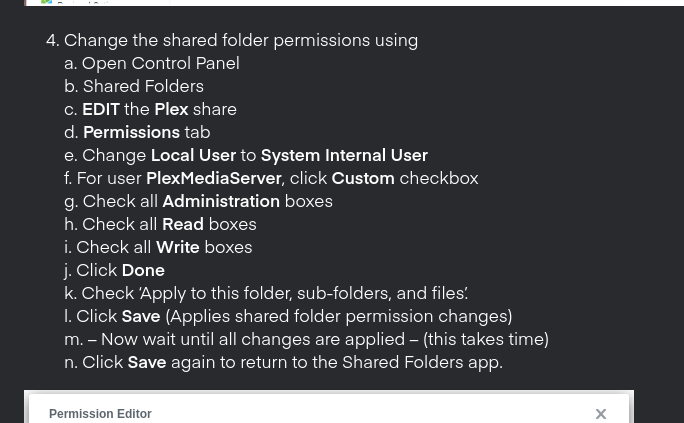
Task: Click the cropped green icon at top
Action: (46, 2)
